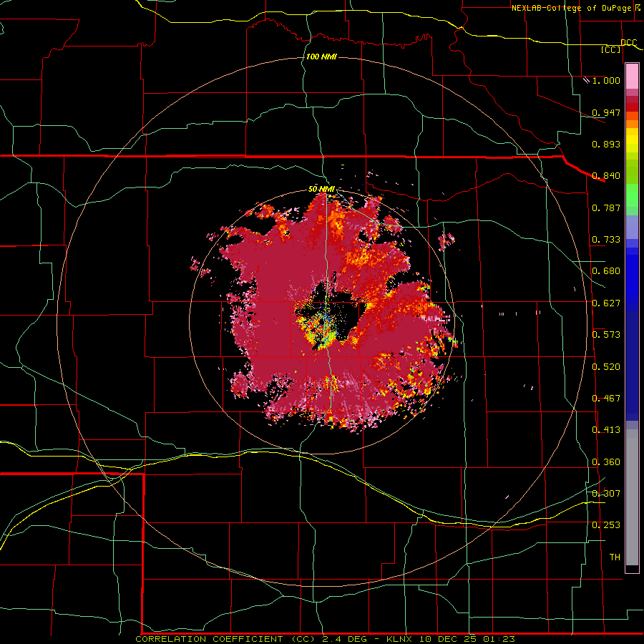Select the 100 NMI range ring label
This screenshot has width=644, height=644.
tap(321, 57)
